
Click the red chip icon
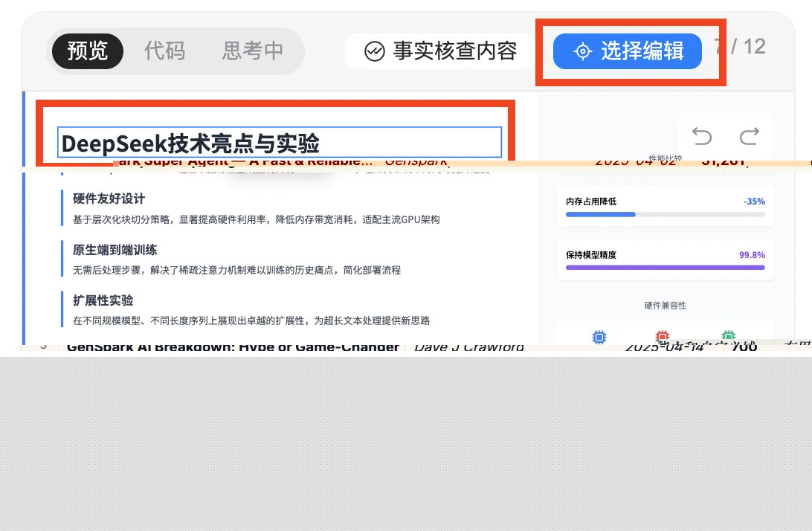click(x=663, y=336)
